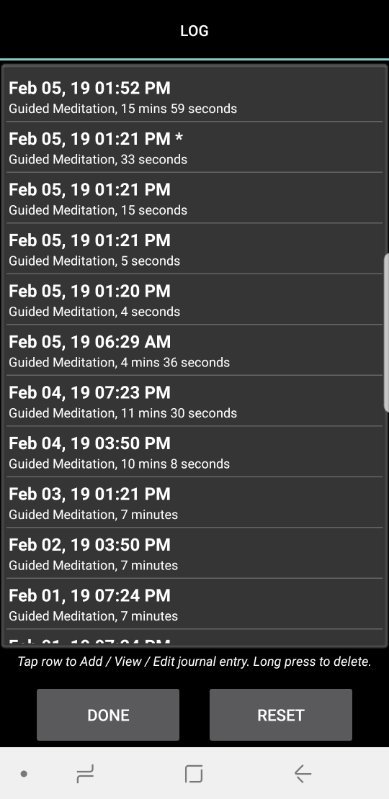Tap the journal entry hint text
389x799 pixels.
click(x=194, y=662)
